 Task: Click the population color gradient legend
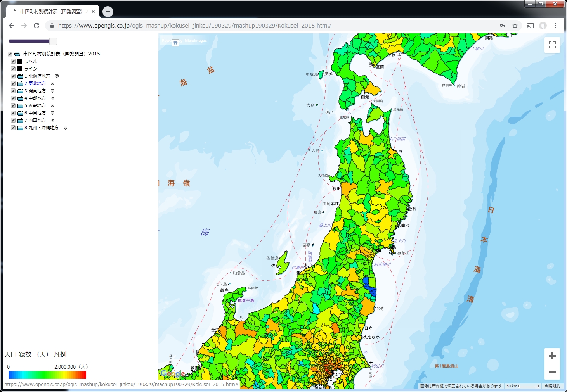pyautogui.click(x=47, y=375)
